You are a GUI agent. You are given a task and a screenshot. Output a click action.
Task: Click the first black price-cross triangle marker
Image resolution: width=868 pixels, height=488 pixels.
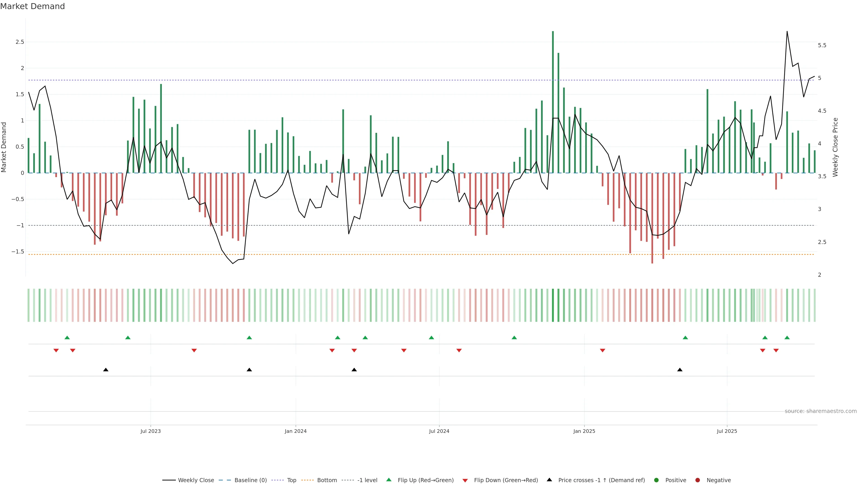[x=106, y=370]
